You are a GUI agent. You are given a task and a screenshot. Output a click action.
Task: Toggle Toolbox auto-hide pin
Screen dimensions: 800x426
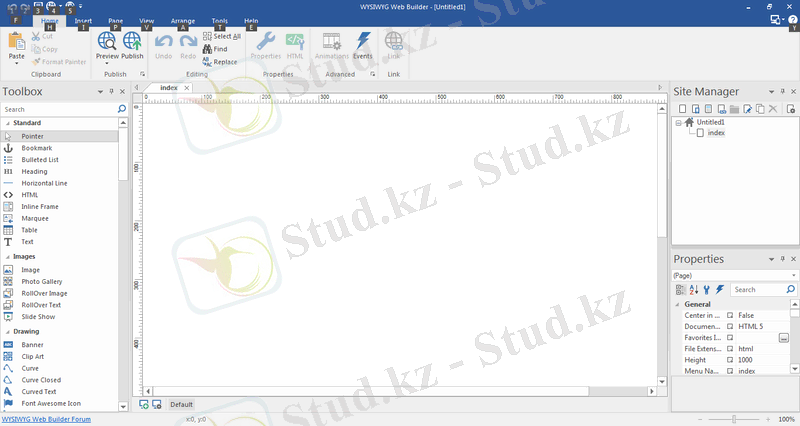click(111, 91)
